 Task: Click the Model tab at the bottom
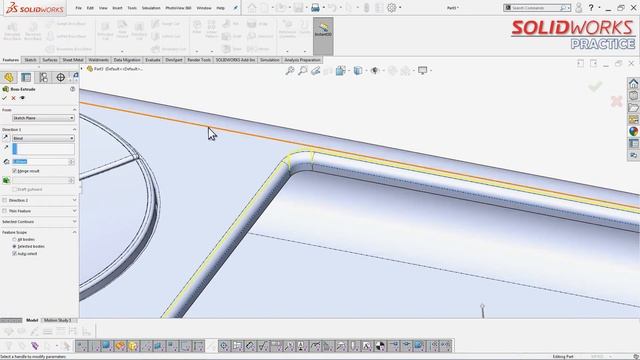pos(32,320)
